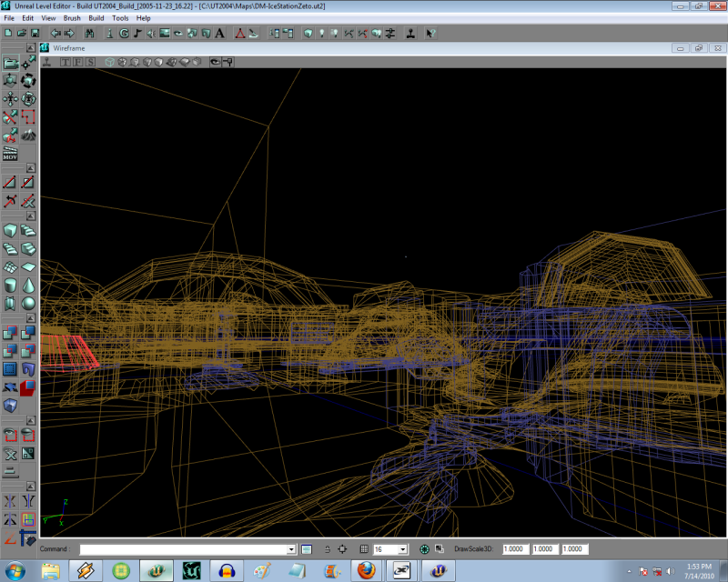
Task: Open the Sound browser speaker icon
Action: 151,34
